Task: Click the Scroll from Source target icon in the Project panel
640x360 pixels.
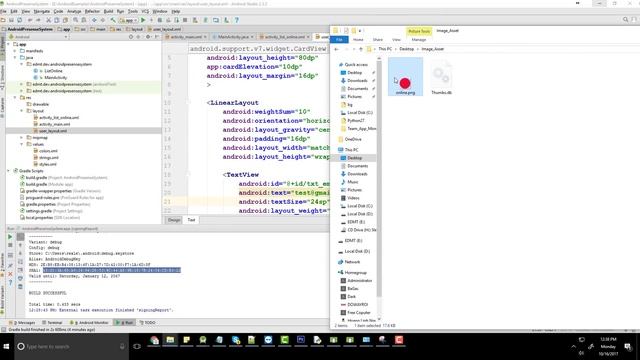Action: tap(131, 37)
